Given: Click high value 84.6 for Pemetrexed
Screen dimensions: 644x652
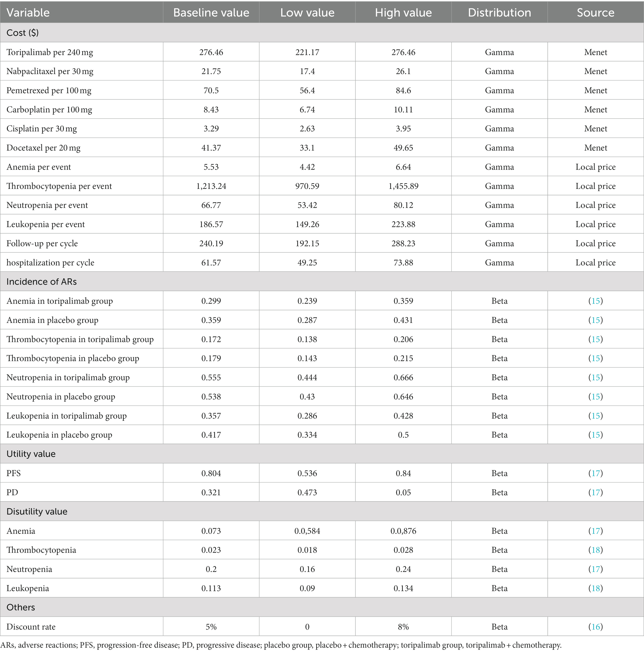Looking at the screenshot, I should [403, 90].
